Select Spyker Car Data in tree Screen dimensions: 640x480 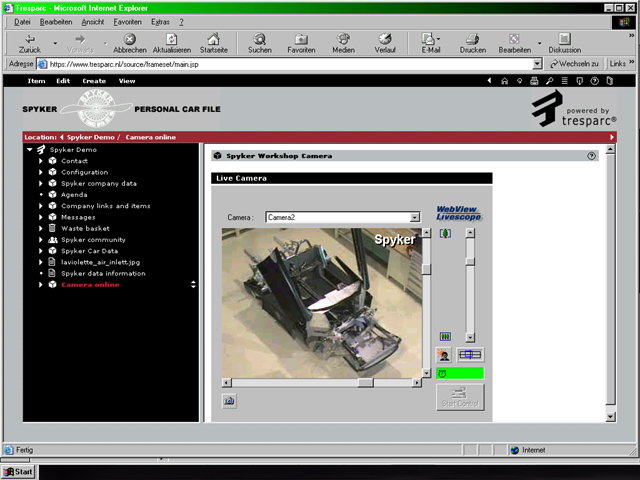(x=89, y=251)
